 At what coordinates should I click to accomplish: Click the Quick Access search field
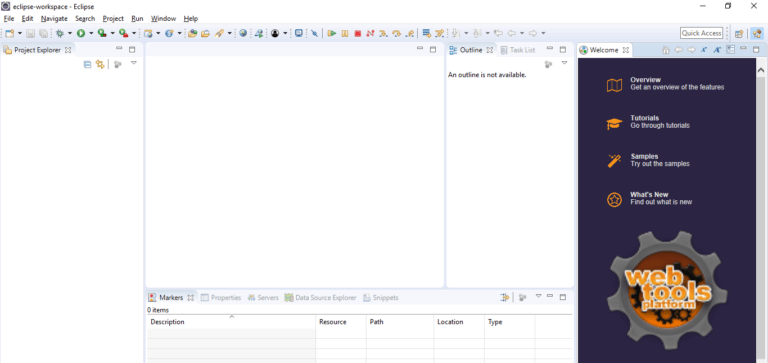[701, 33]
